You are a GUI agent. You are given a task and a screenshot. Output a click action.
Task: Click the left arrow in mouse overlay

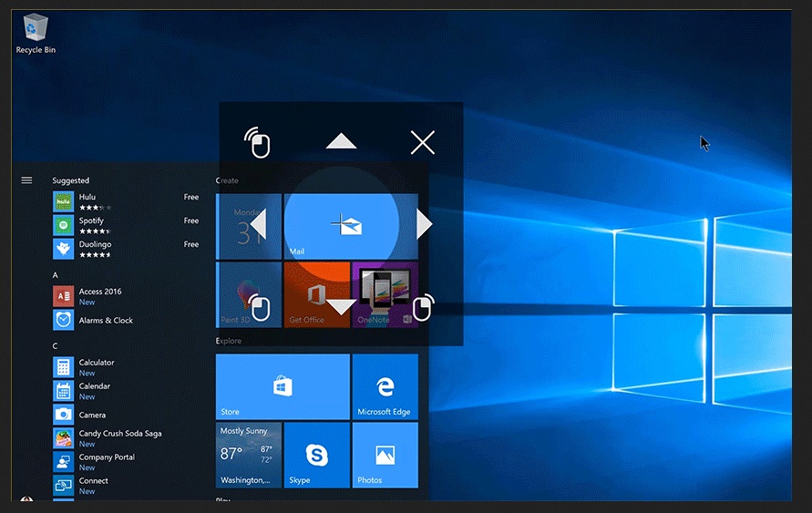point(258,224)
